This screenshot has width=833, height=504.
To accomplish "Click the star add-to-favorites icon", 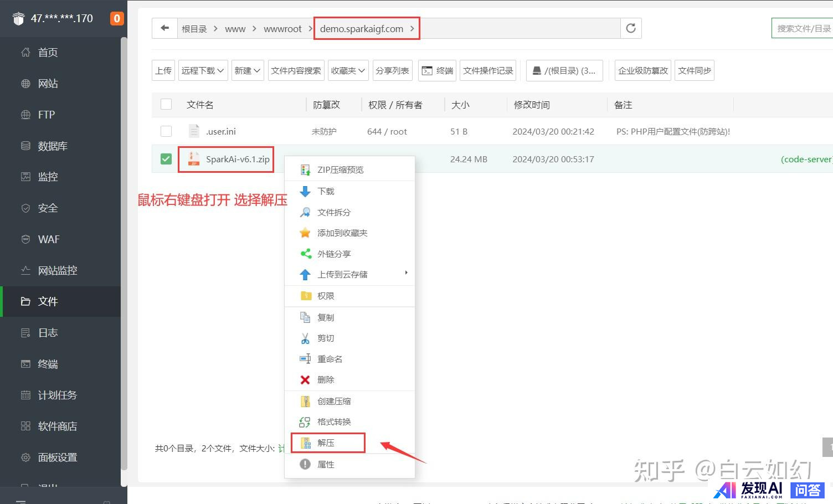I will [305, 233].
